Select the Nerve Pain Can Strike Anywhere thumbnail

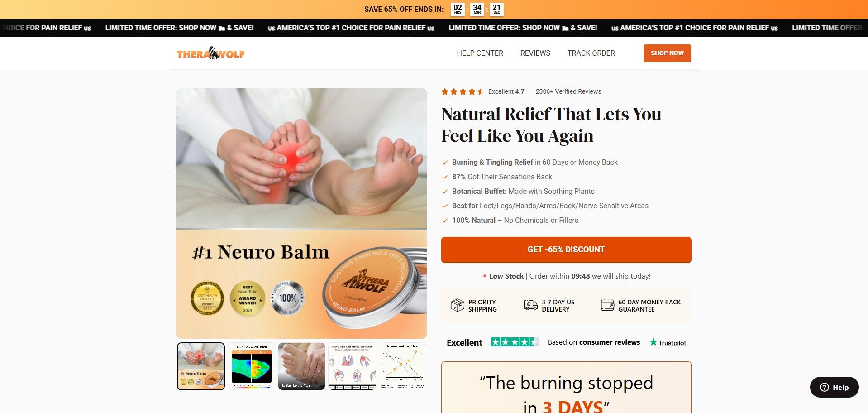[352, 366]
